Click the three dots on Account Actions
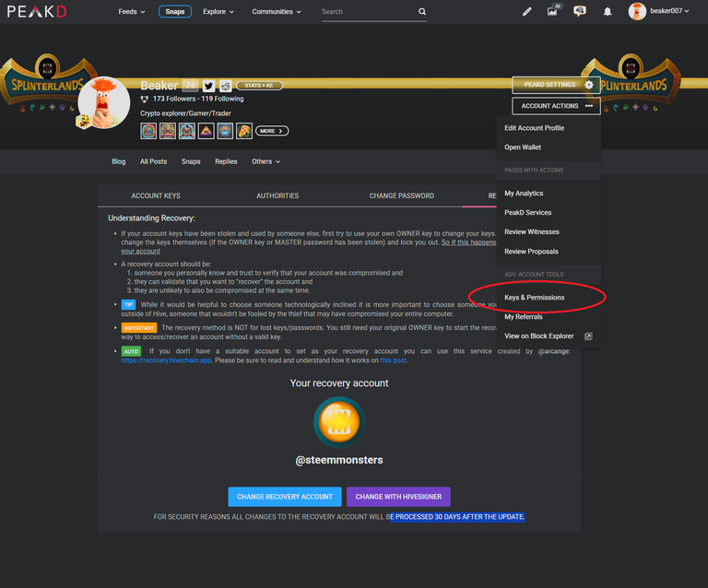 589,106
